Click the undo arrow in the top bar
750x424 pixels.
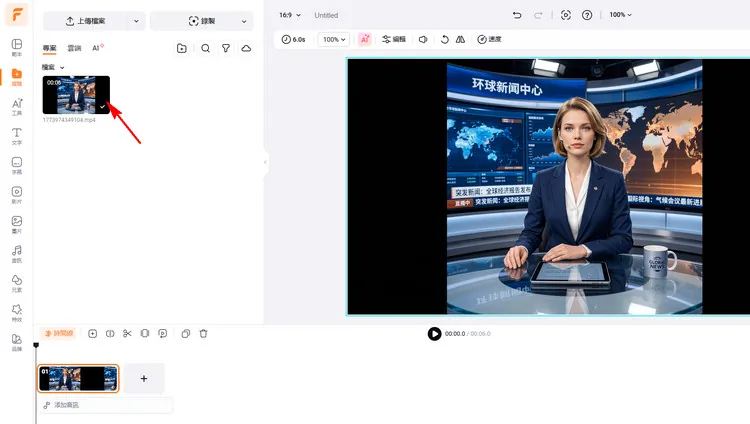coord(517,15)
